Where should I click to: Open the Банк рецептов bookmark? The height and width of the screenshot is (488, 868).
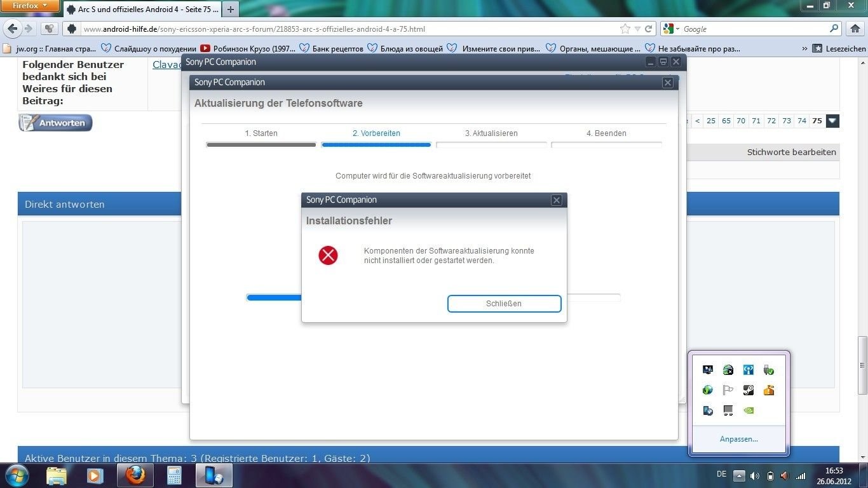pyautogui.click(x=331, y=48)
